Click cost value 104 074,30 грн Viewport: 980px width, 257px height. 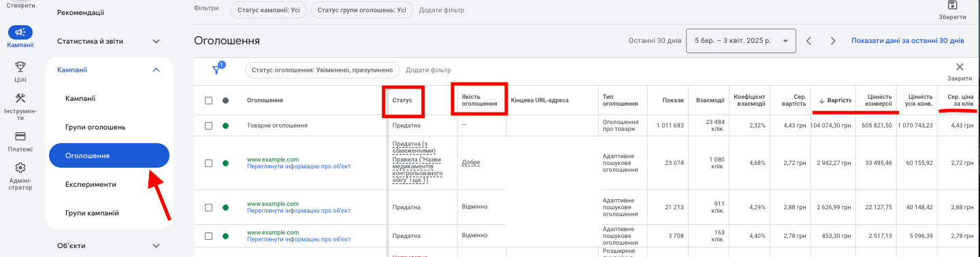point(831,125)
